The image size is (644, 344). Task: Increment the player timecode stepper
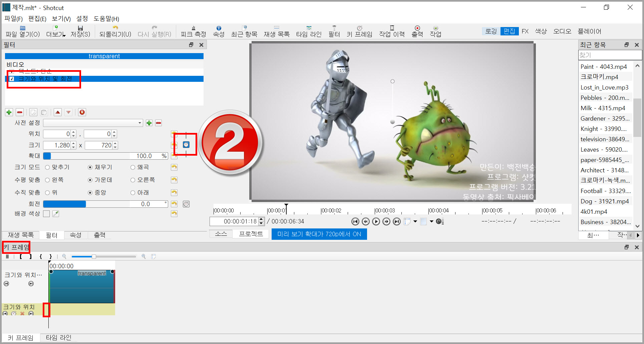pos(262,219)
